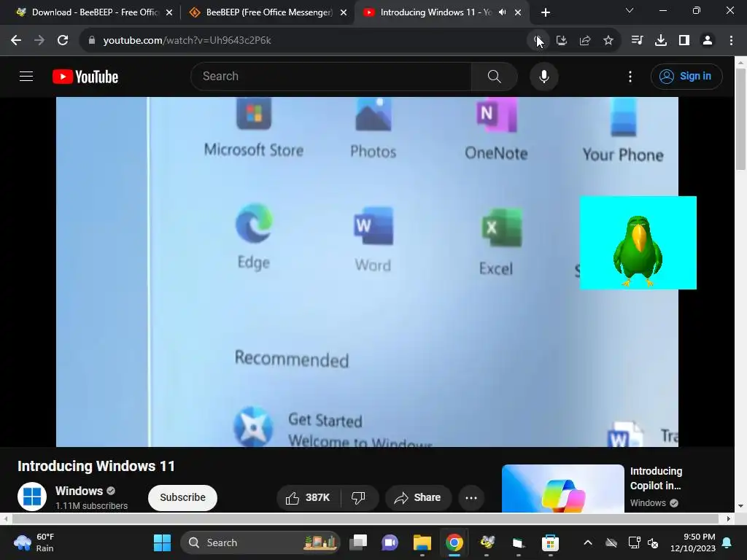Viewport: 747px width, 560px height.
Task: Open the tab search dropdown
Action: [630, 10]
